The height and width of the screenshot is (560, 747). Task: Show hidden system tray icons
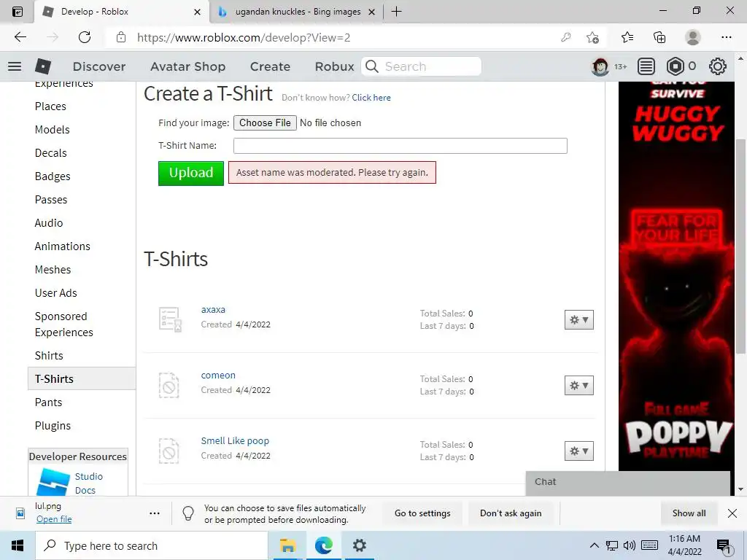(x=594, y=545)
